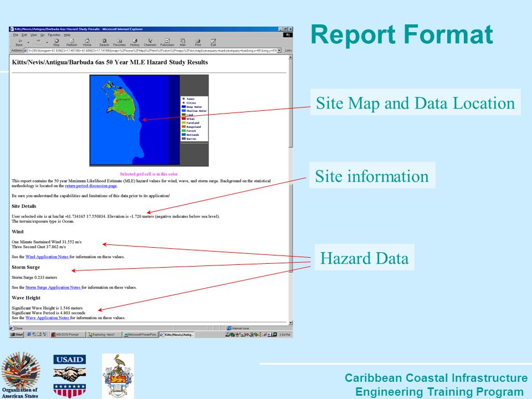Open the File menu
This screenshot has height=399, width=532.
coord(16,35)
